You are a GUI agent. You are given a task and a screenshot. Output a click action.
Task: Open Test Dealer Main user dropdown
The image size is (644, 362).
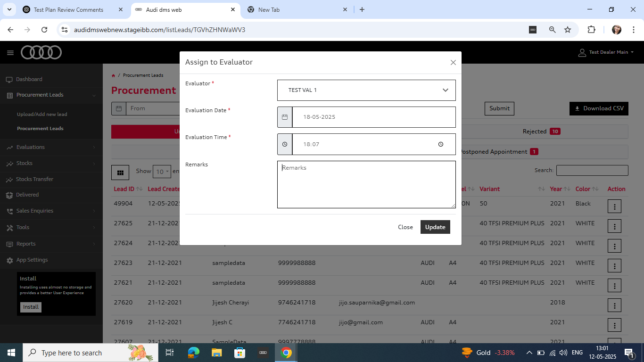click(x=606, y=52)
